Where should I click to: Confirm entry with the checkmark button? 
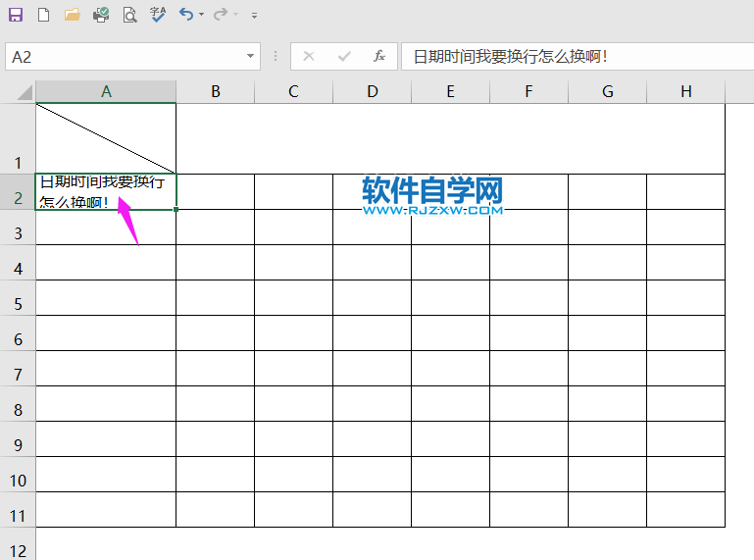[344, 56]
